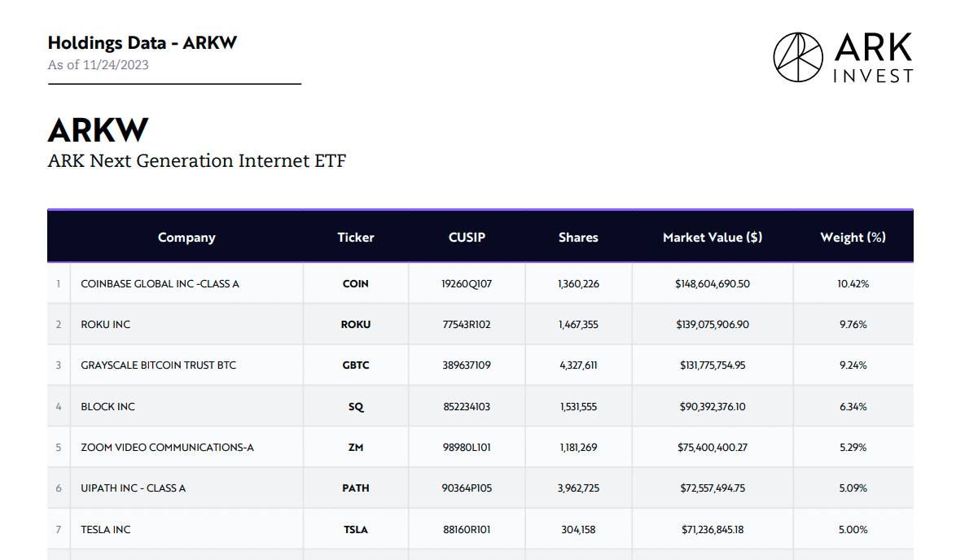Click shares value 1,531,555
956x560 pixels.
(579, 406)
